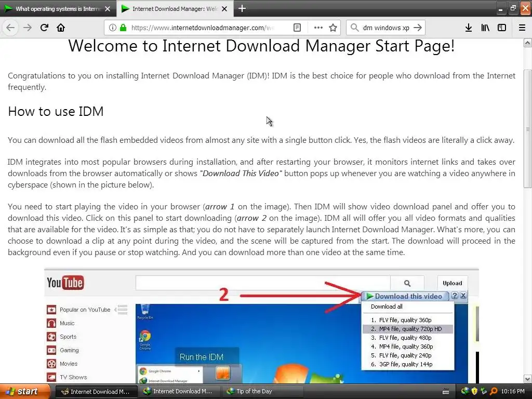Choose 'Download all' in the video list
Viewport: 532px width, 399px height.
point(387,307)
